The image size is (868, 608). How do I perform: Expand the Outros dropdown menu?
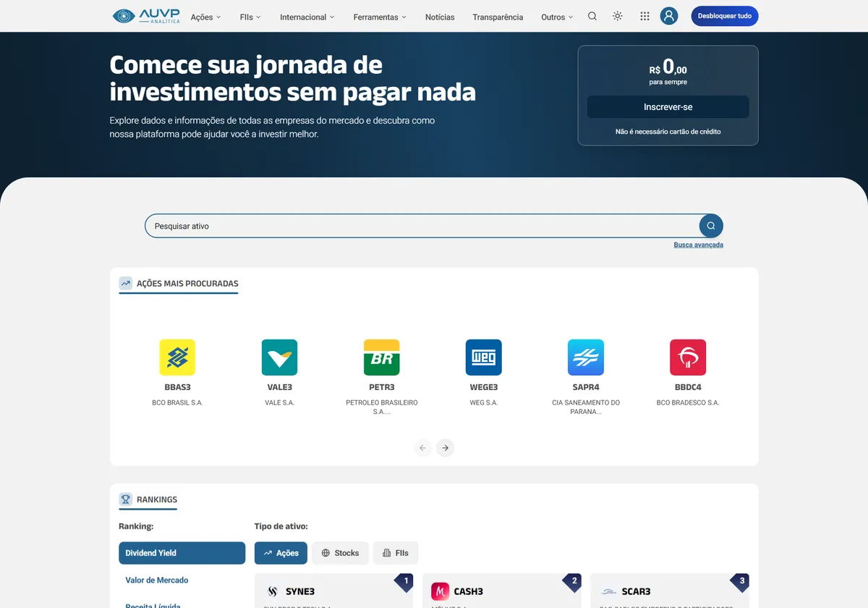point(557,17)
